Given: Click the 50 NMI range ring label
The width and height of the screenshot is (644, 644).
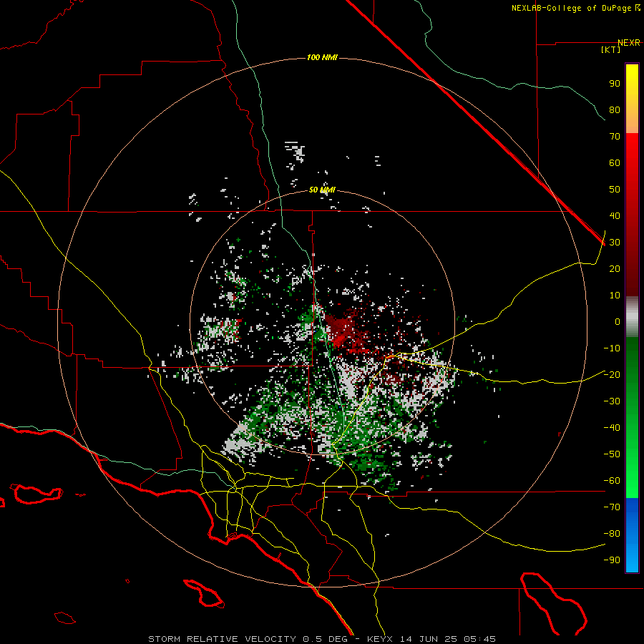Looking at the screenshot, I should point(322,190).
